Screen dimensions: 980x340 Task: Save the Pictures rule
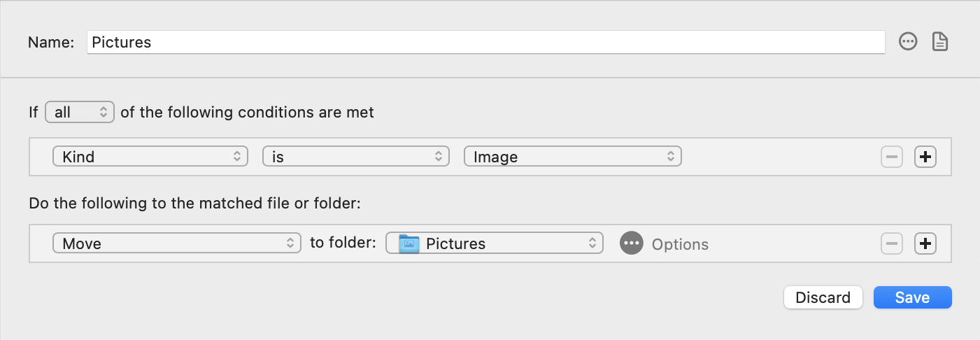(912, 297)
